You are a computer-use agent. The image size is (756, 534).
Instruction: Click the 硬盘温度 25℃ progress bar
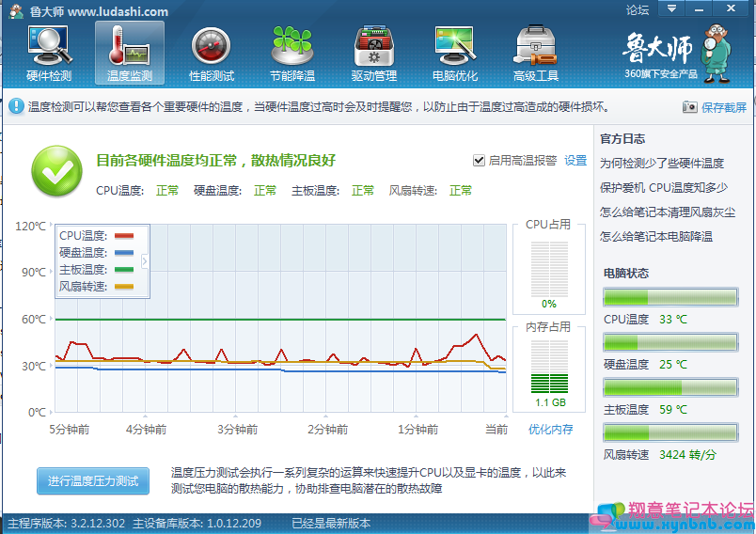click(x=670, y=342)
